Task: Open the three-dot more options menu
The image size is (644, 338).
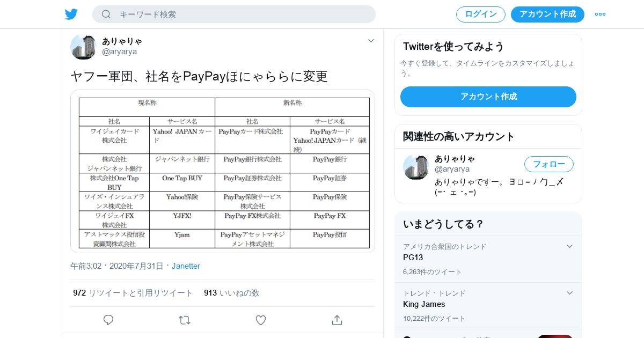Action: pyautogui.click(x=600, y=14)
